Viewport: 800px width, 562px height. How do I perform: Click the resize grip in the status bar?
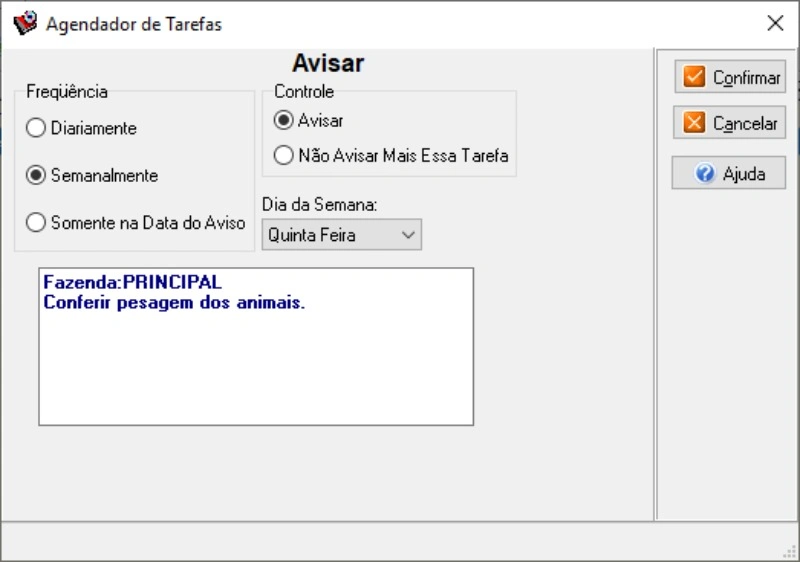(790, 551)
